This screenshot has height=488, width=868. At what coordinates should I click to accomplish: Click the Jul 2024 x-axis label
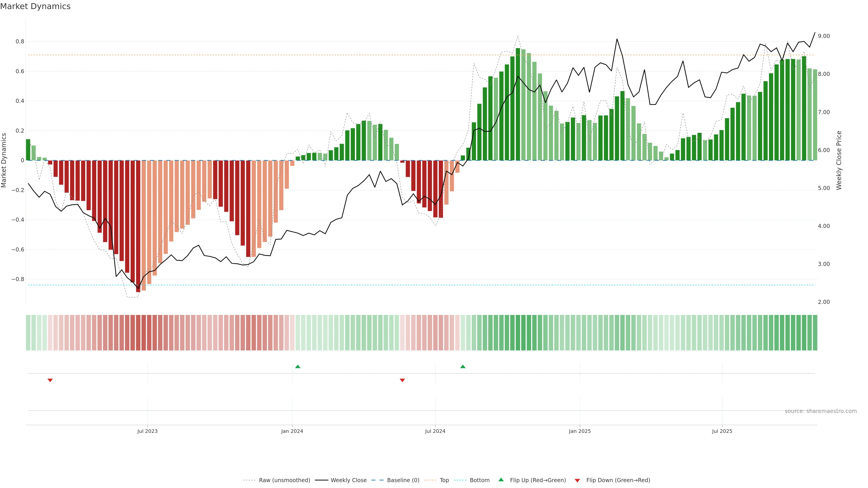coord(435,431)
